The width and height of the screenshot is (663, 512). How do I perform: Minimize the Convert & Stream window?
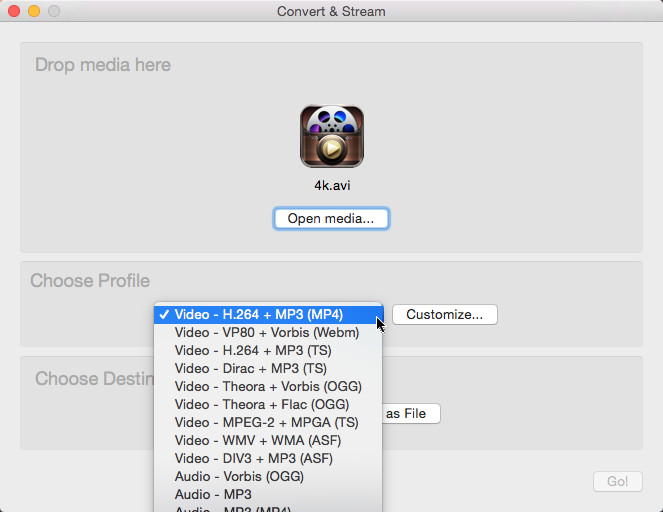[x=34, y=11]
